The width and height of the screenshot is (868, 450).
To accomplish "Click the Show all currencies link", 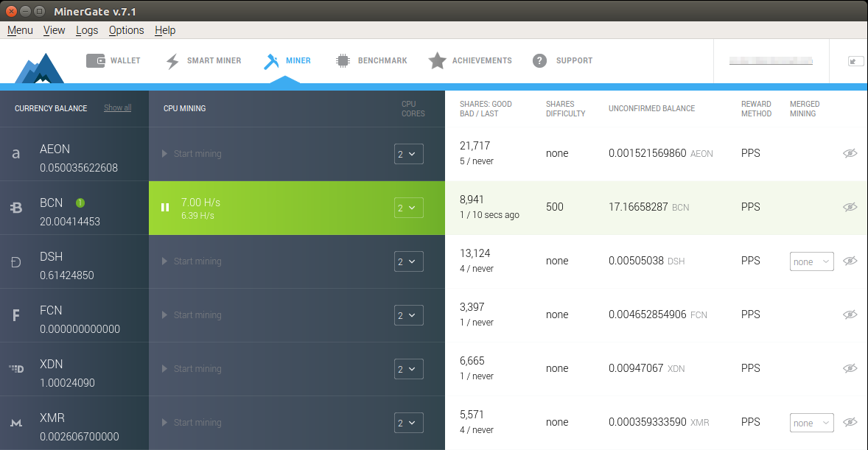I will [117, 108].
